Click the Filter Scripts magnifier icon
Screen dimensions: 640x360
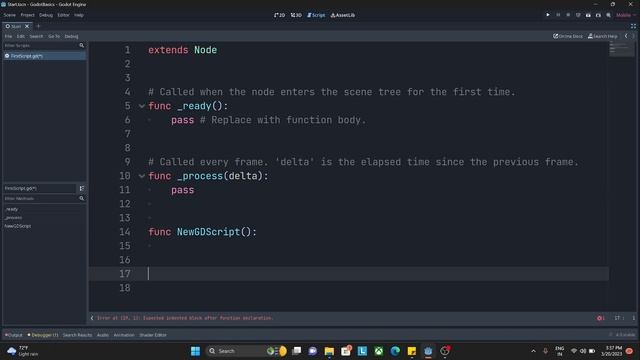click(x=82, y=46)
